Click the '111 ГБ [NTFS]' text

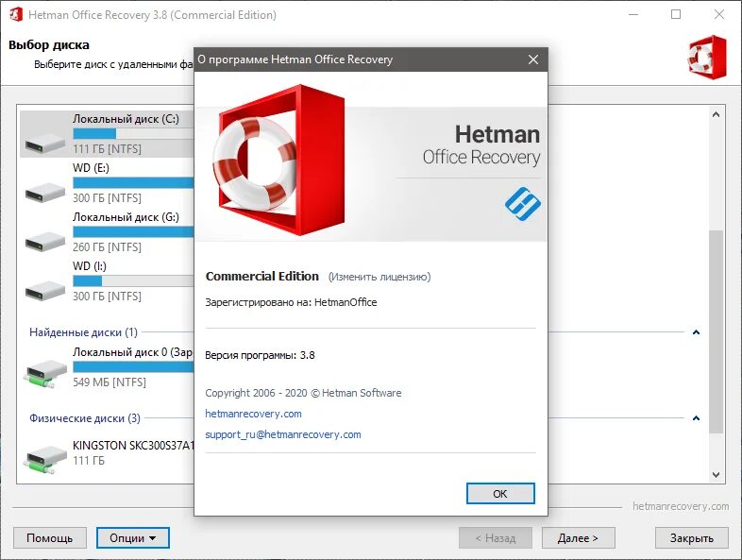click(x=107, y=149)
